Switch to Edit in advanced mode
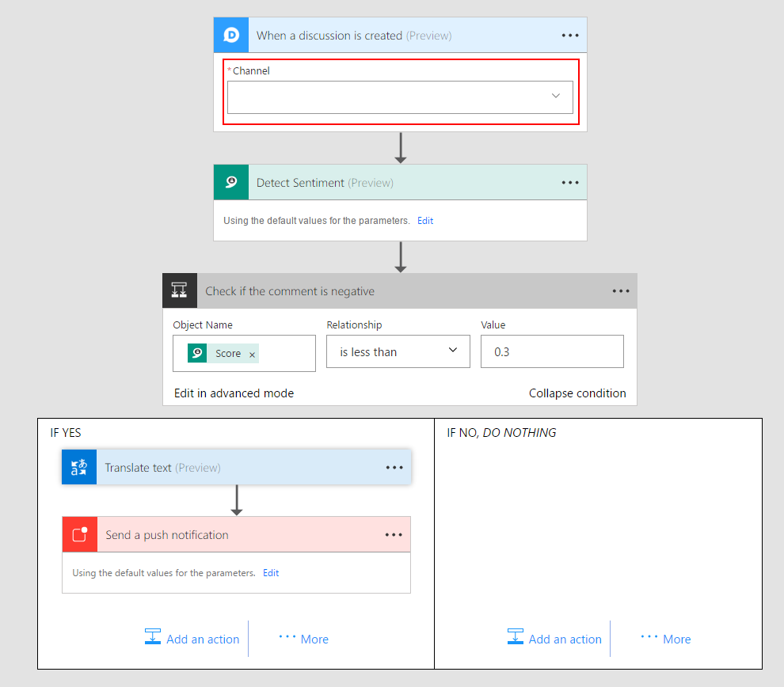784x687 pixels. point(234,393)
